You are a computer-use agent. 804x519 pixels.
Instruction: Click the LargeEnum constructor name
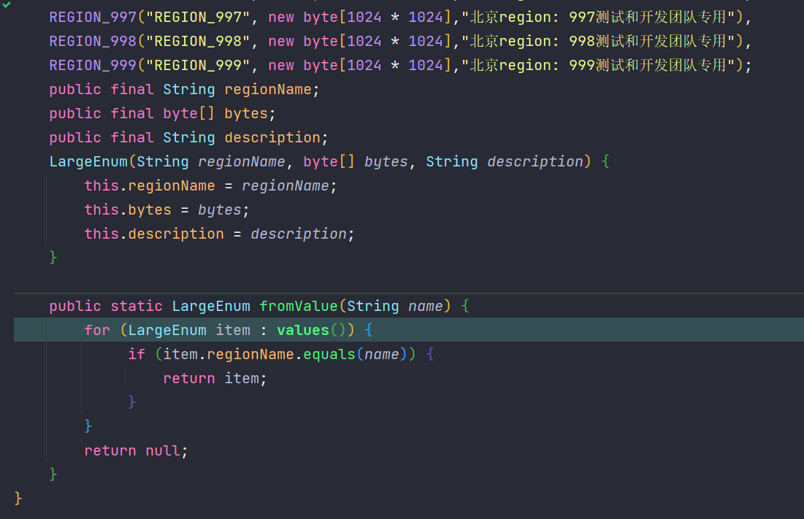pos(88,162)
